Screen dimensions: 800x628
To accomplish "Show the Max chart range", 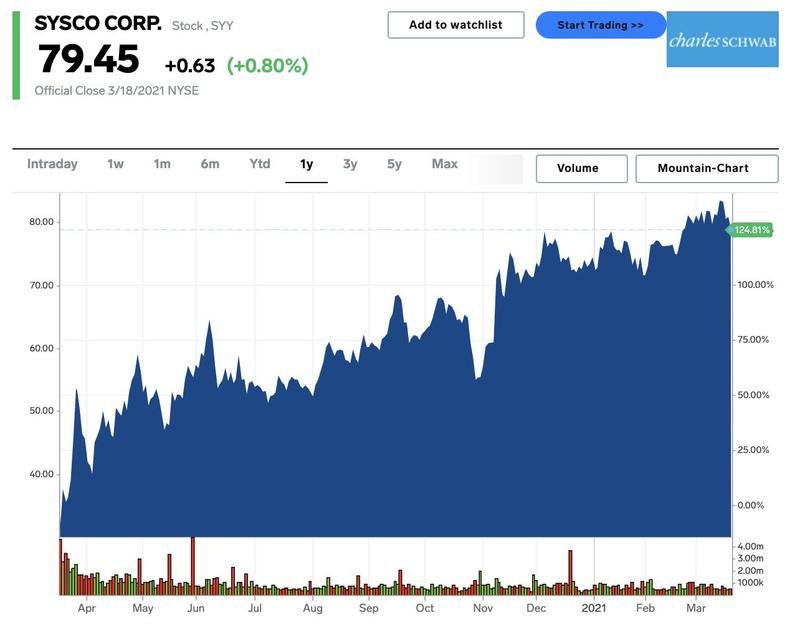I will pos(444,164).
